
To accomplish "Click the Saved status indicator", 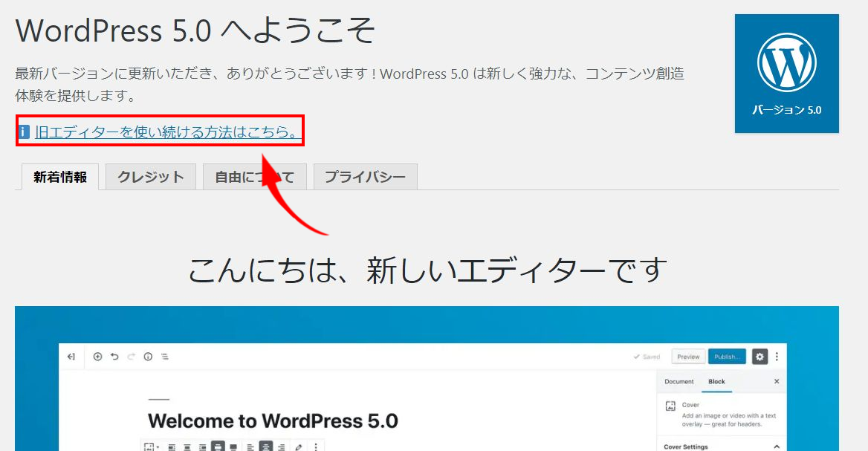I will coord(647,357).
